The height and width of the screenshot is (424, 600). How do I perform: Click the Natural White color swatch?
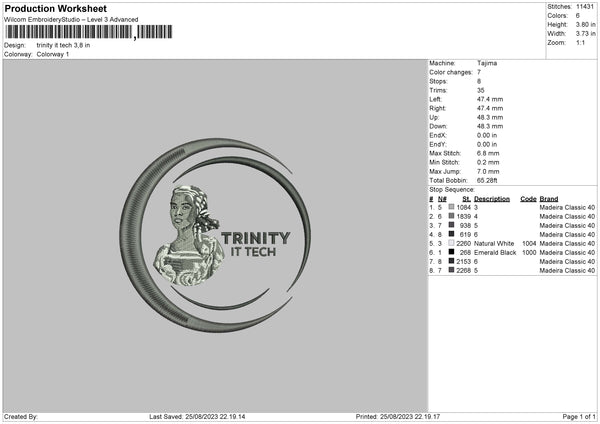tap(452, 243)
